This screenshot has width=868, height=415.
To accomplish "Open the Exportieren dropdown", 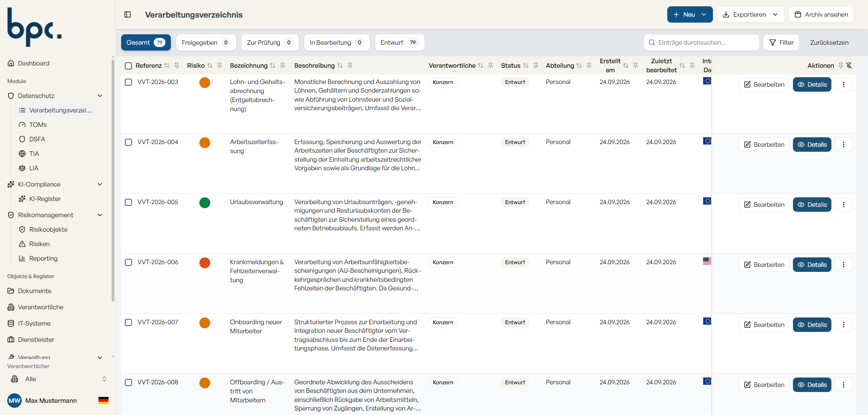I will 750,14.
